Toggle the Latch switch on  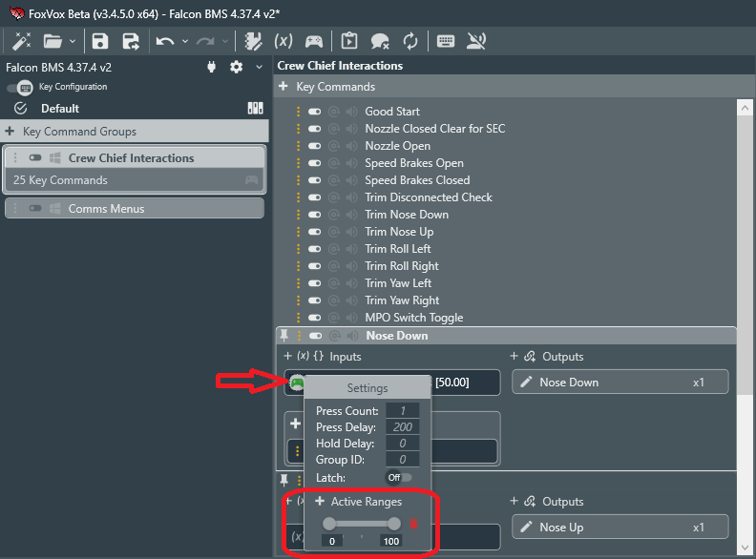click(x=399, y=478)
